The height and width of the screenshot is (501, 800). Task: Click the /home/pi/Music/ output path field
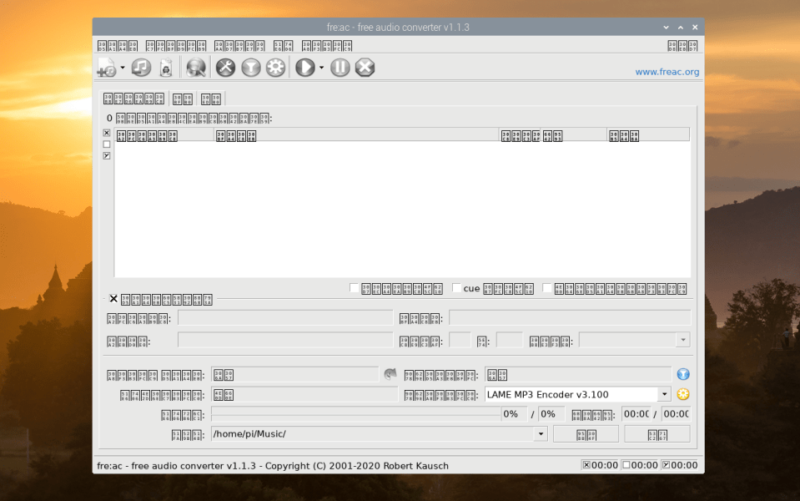(x=373, y=434)
